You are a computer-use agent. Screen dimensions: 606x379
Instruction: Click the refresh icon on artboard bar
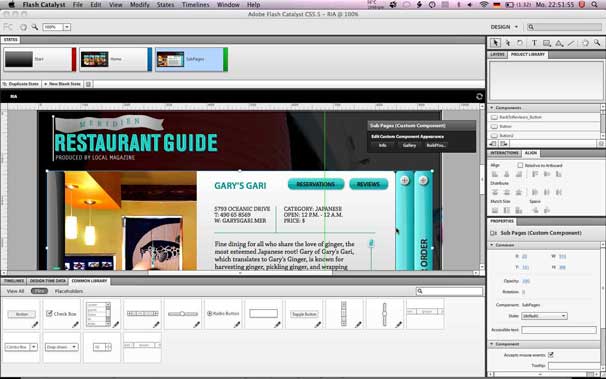point(479,96)
